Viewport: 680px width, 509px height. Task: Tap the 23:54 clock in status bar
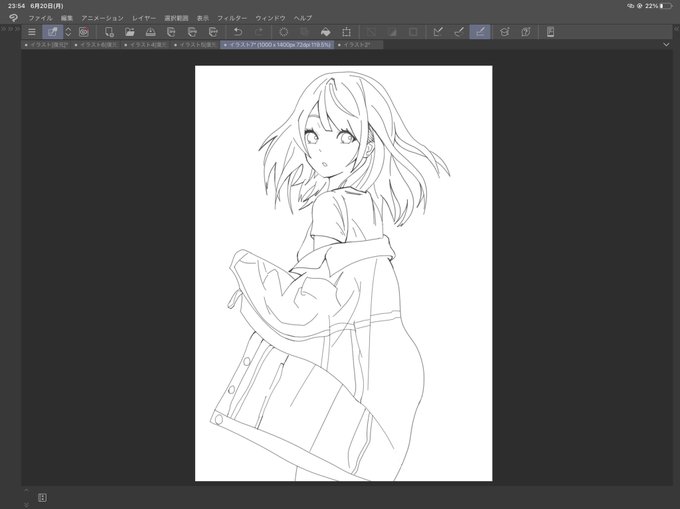[x=16, y=6]
